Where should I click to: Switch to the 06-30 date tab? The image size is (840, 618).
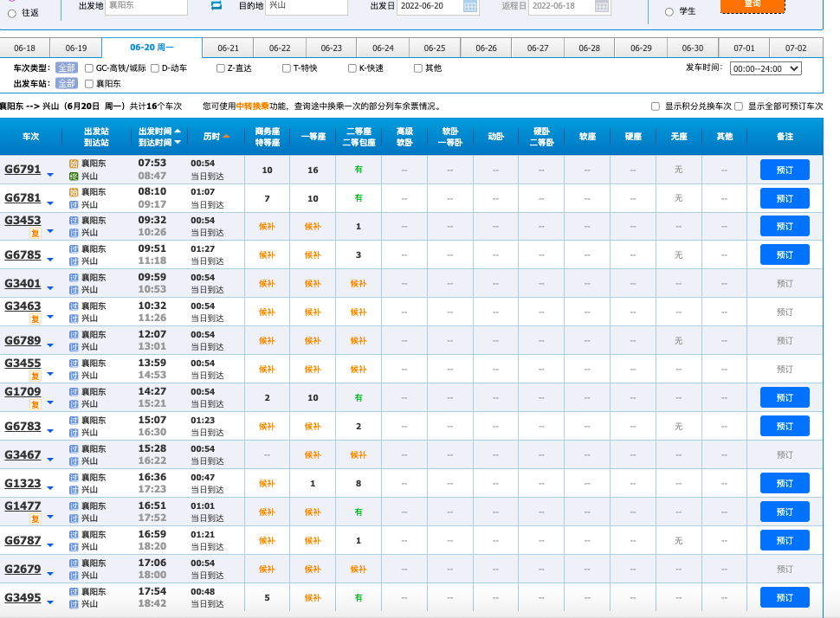693,48
